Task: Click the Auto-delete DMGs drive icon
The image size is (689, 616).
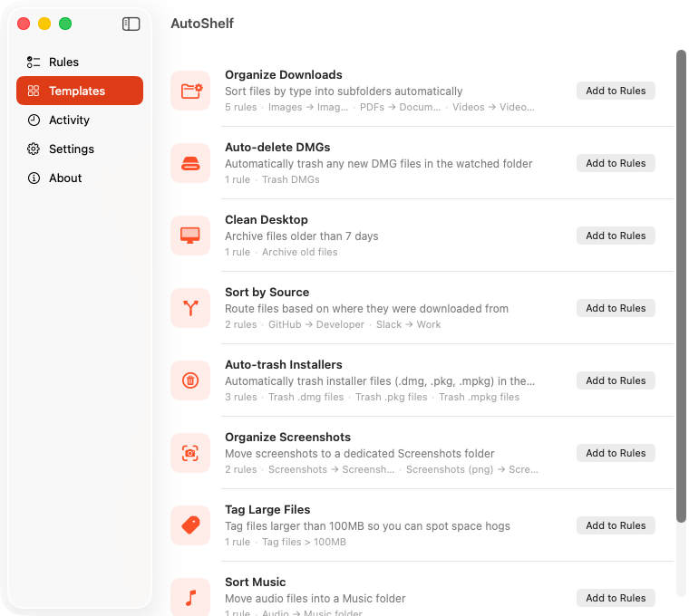Action: tap(190, 163)
